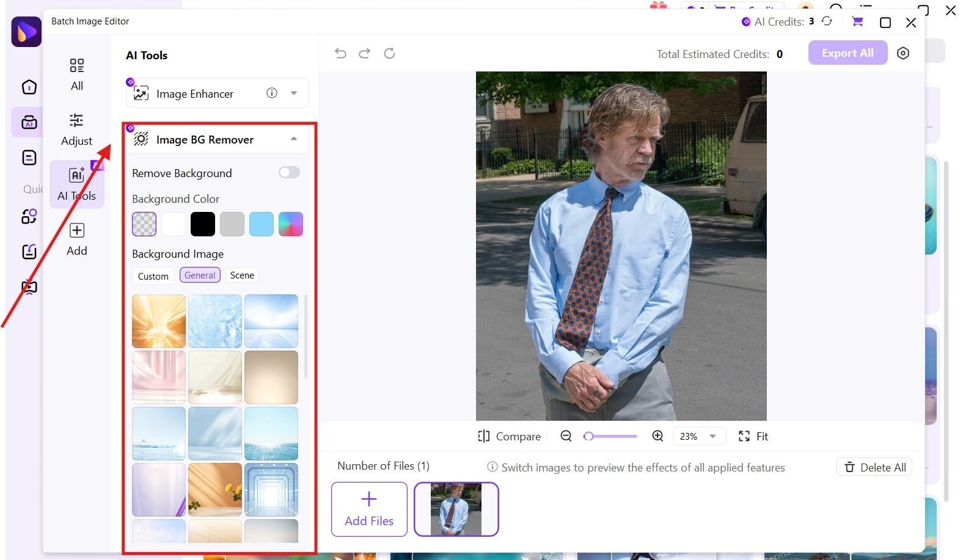The height and width of the screenshot is (560, 963).
Task: Zoom out with minus magnifier
Action: [x=566, y=436]
